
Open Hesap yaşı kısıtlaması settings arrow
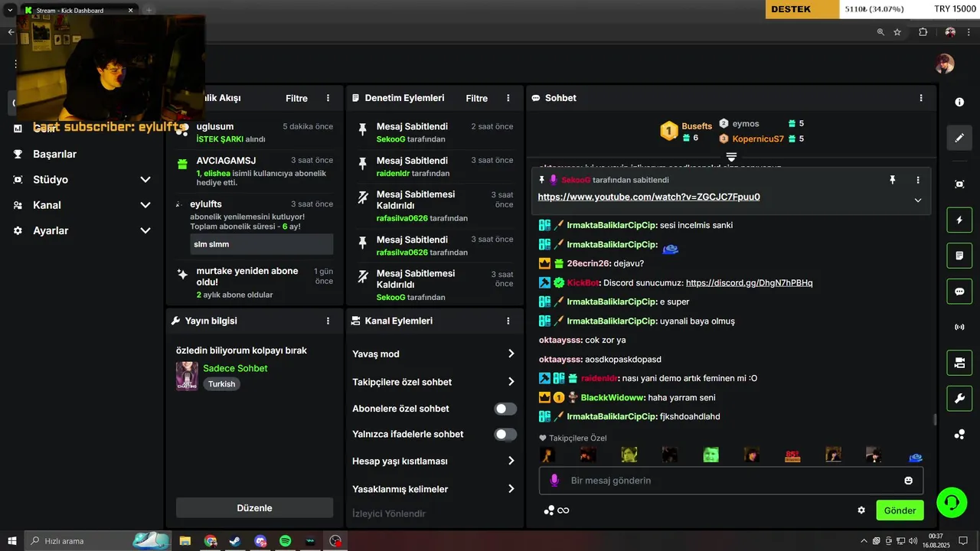tap(511, 461)
